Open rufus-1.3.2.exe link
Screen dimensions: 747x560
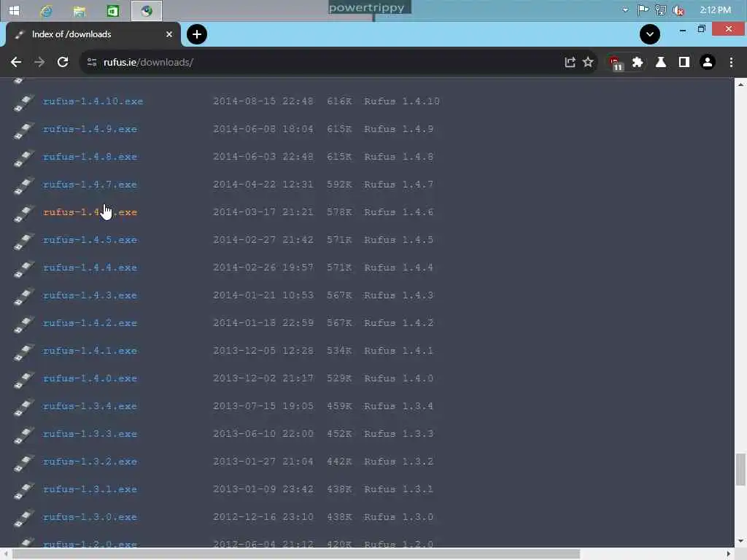90,462
